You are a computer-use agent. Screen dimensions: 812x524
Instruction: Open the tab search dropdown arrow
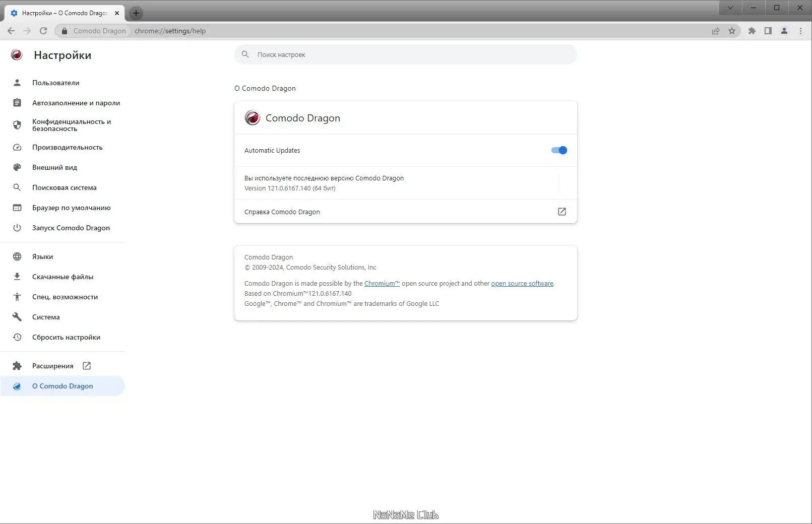(x=730, y=8)
